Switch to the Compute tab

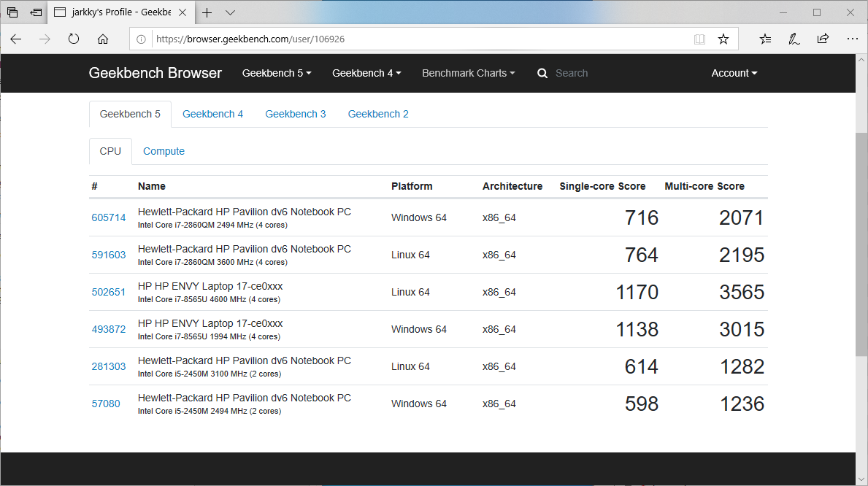tap(164, 151)
